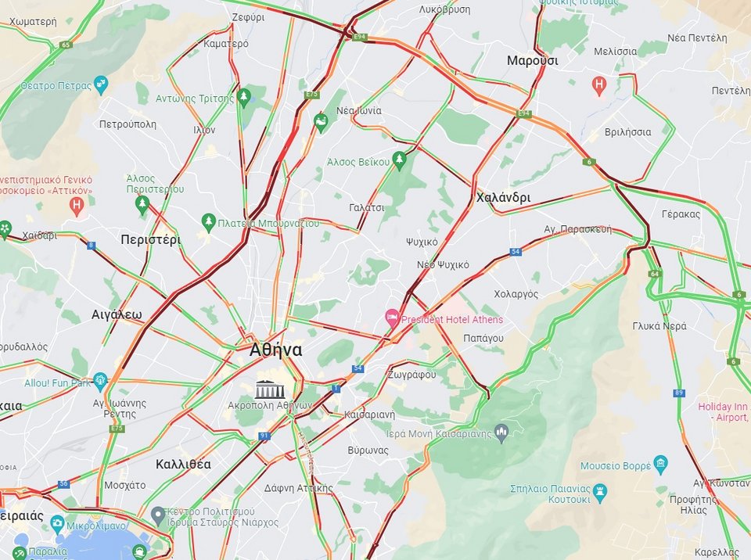Click the Χαλάνδρι district label

point(503,197)
